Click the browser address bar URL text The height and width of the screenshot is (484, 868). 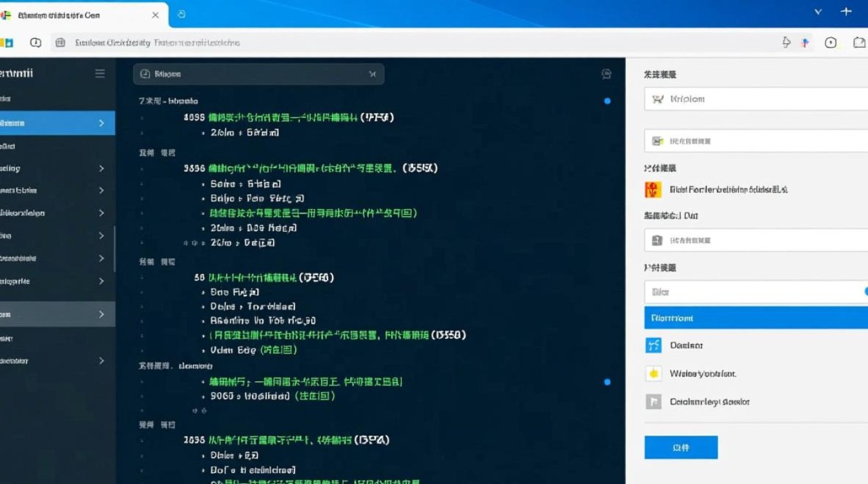tap(158, 43)
